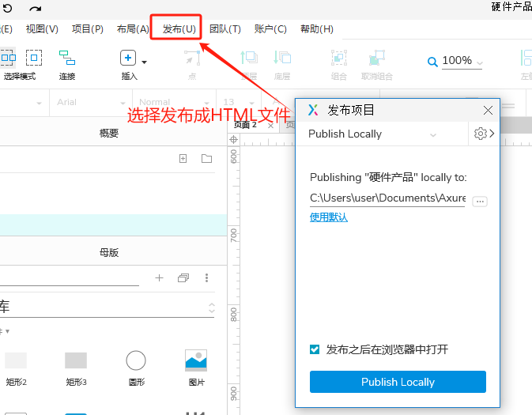This screenshot has height=415, width=532.
Task: Open the 视图(V) menu
Action: pos(42,29)
